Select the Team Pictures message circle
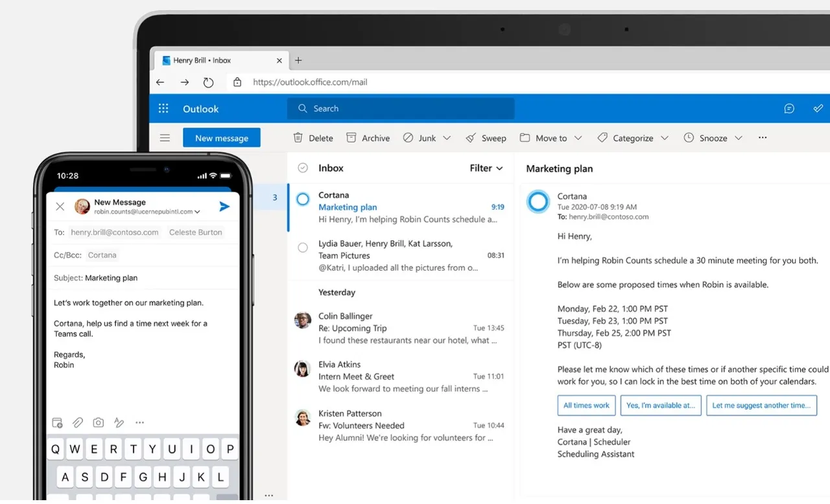The width and height of the screenshot is (830, 504). (303, 247)
